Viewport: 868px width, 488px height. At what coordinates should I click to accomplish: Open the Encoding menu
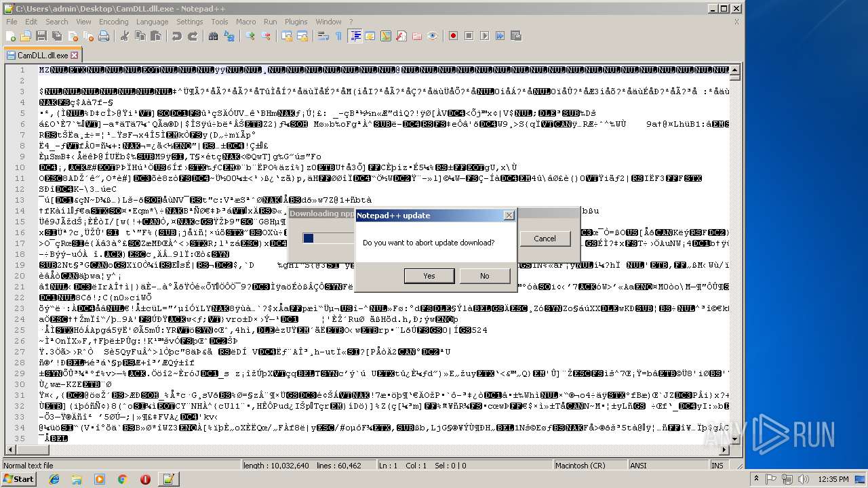pyautogui.click(x=113, y=22)
